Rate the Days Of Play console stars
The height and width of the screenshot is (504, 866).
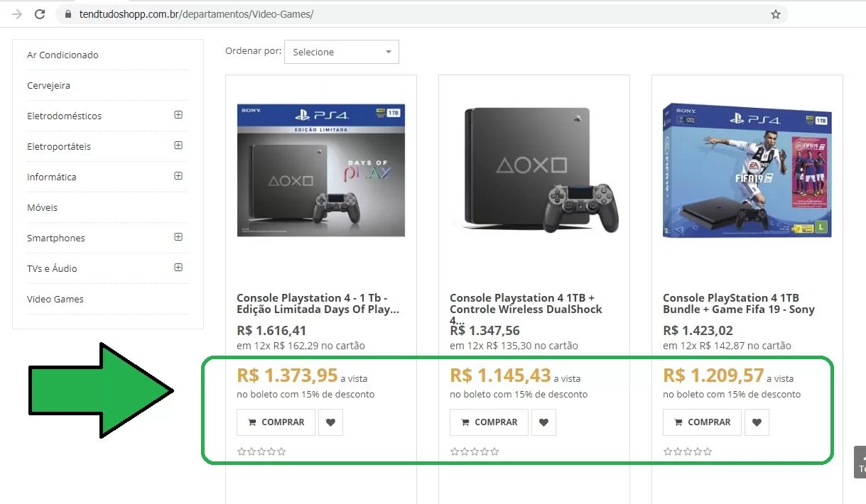(262, 451)
